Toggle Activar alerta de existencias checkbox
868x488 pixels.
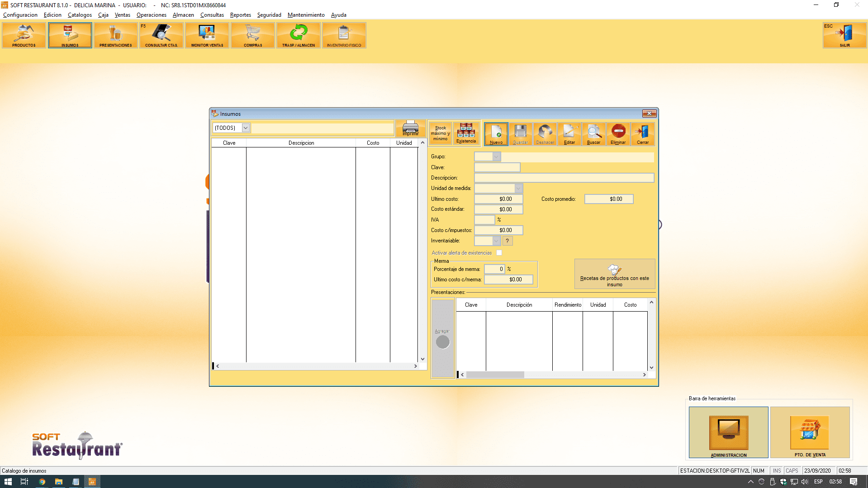499,253
